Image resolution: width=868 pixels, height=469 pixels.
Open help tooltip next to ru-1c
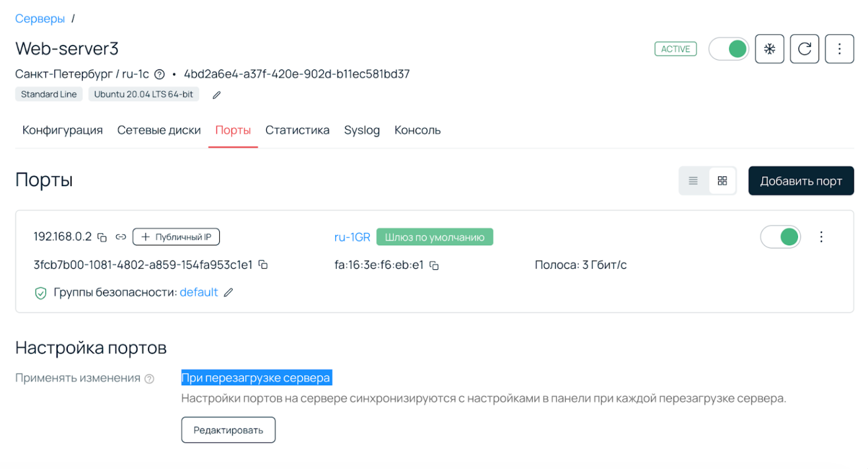tap(159, 74)
